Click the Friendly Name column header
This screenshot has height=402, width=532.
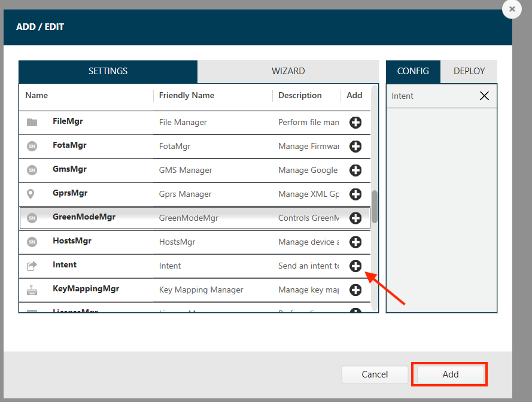(x=186, y=95)
